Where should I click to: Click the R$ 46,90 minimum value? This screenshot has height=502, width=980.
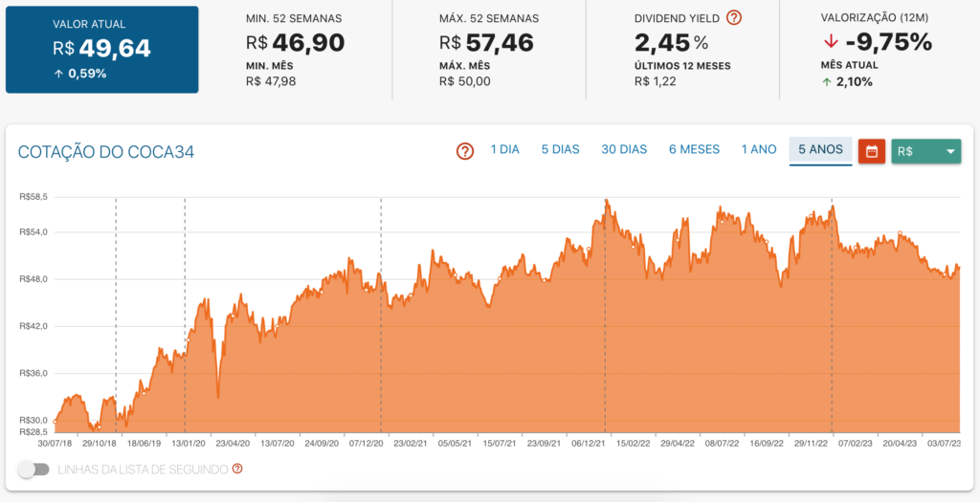click(x=295, y=43)
